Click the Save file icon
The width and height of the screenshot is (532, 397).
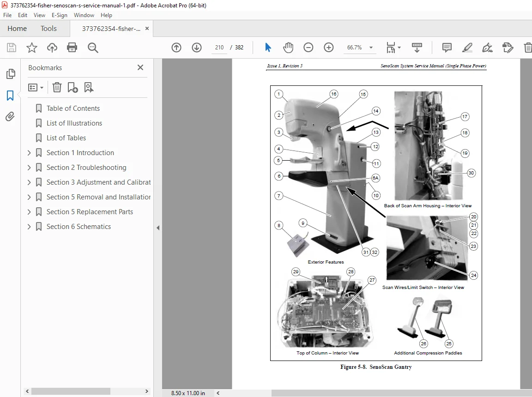[12, 48]
